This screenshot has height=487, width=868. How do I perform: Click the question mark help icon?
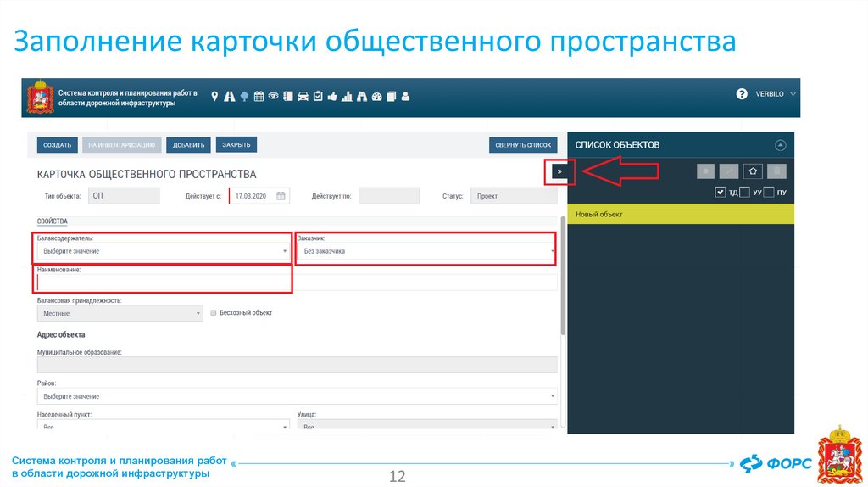(x=742, y=94)
